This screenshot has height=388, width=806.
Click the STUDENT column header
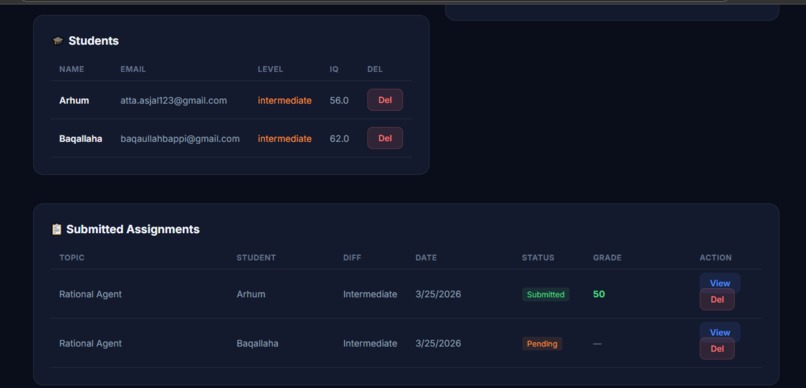click(256, 257)
